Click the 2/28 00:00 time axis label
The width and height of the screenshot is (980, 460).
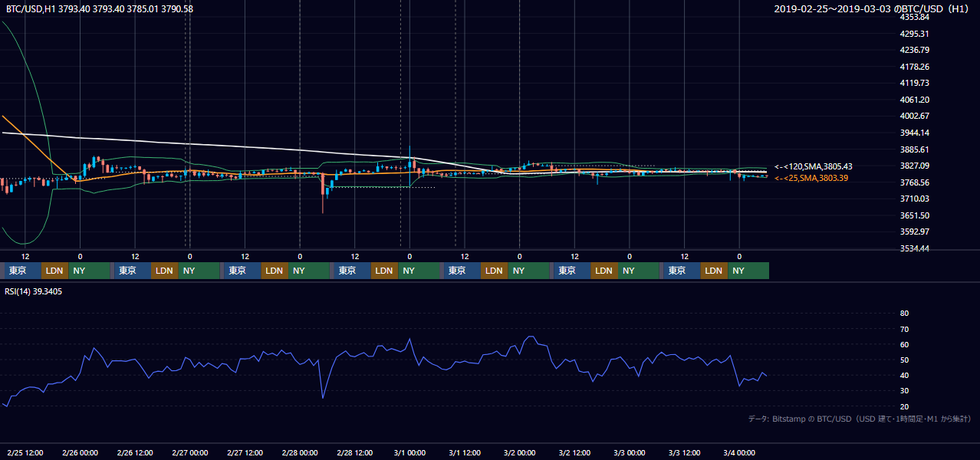300,452
